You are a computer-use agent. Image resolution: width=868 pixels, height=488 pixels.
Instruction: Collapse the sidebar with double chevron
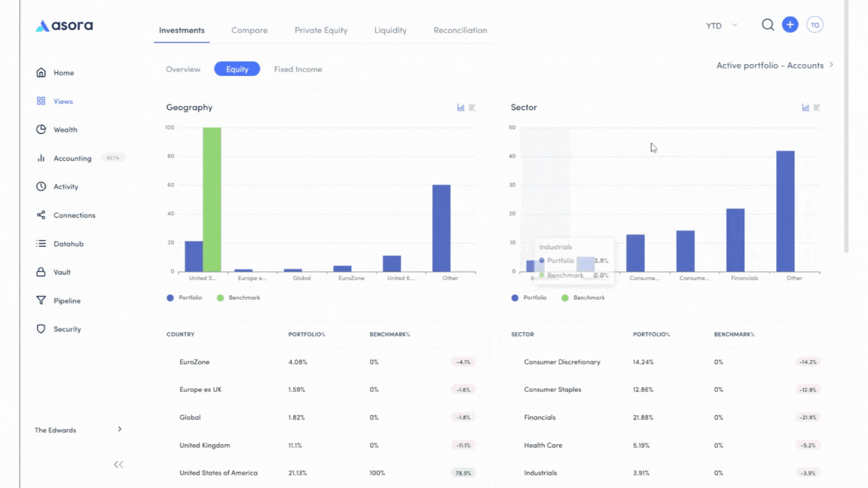tap(118, 465)
